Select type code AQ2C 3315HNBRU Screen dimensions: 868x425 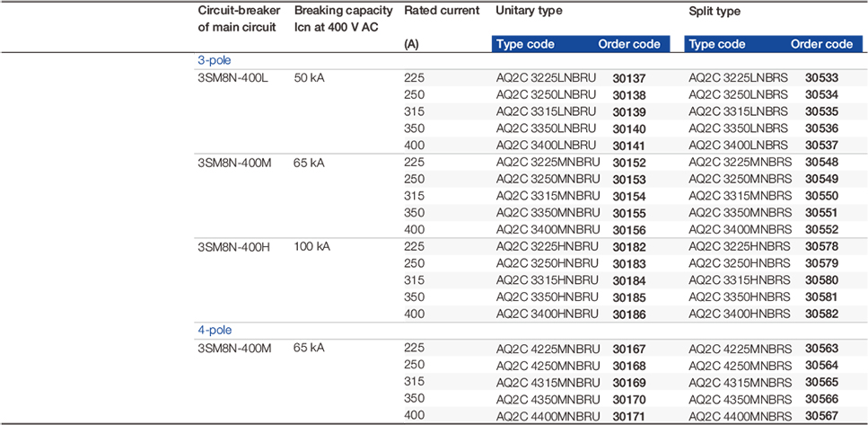[546, 280]
